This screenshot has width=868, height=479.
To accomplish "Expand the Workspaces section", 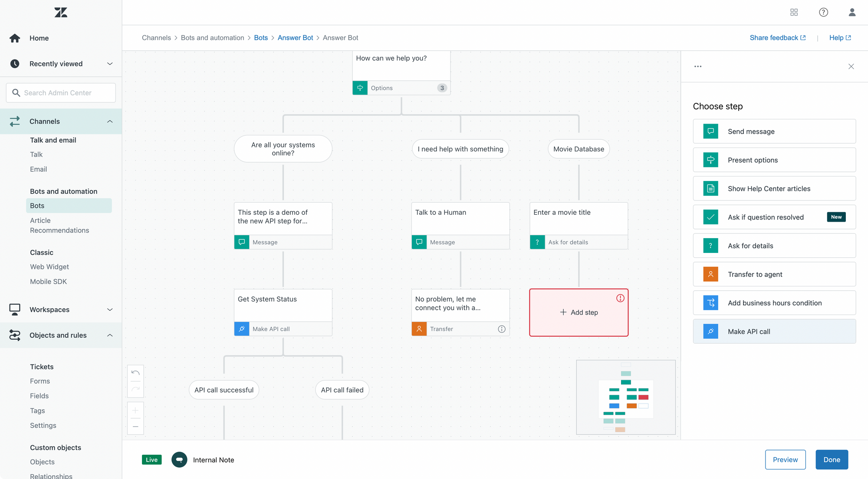I will [x=110, y=310].
